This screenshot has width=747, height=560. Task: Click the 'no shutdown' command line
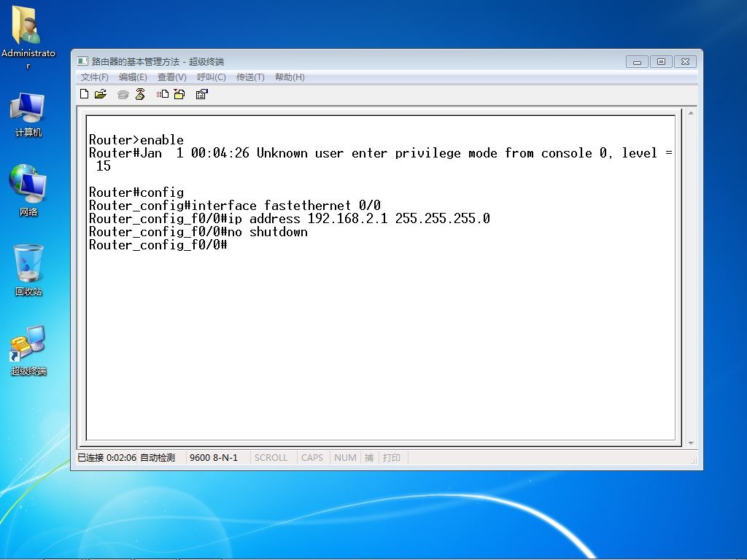(x=198, y=232)
